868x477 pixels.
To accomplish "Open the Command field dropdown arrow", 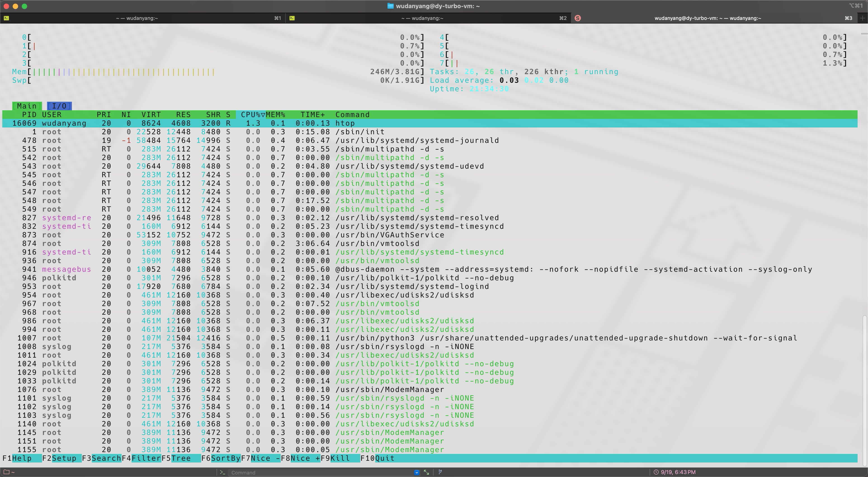I will 416,473.
